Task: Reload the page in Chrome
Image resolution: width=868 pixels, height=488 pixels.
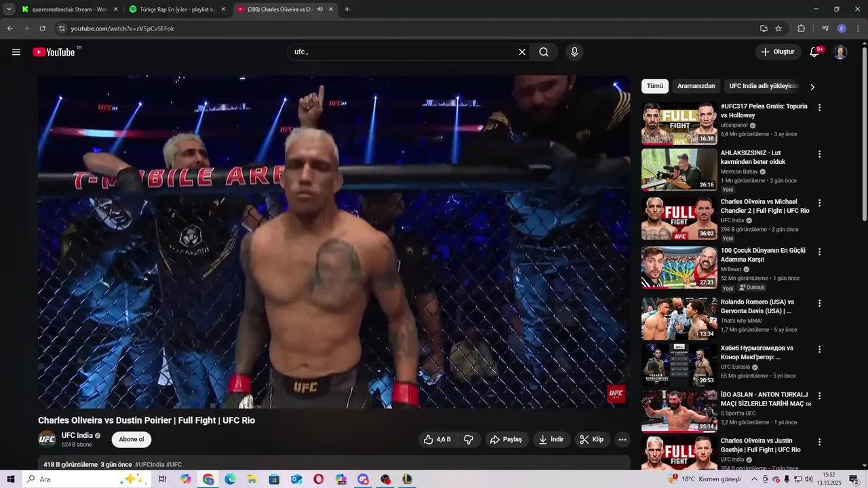Action: pos(42,28)
